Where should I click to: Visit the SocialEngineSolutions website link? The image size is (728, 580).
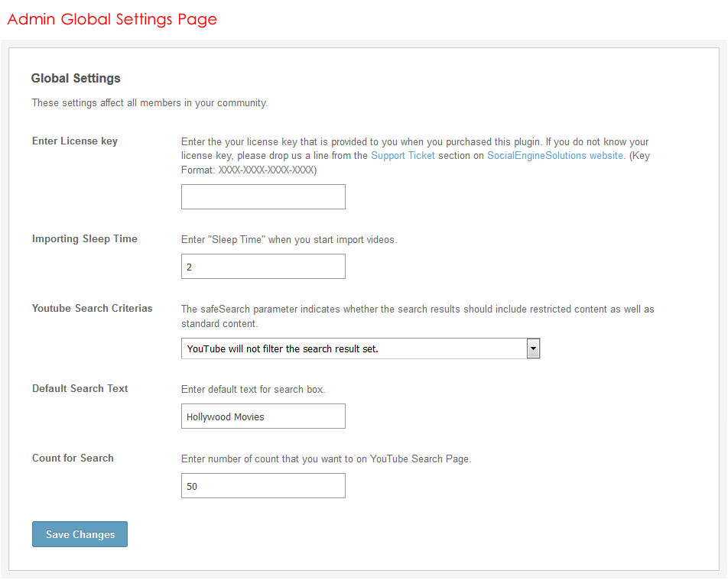555,155
